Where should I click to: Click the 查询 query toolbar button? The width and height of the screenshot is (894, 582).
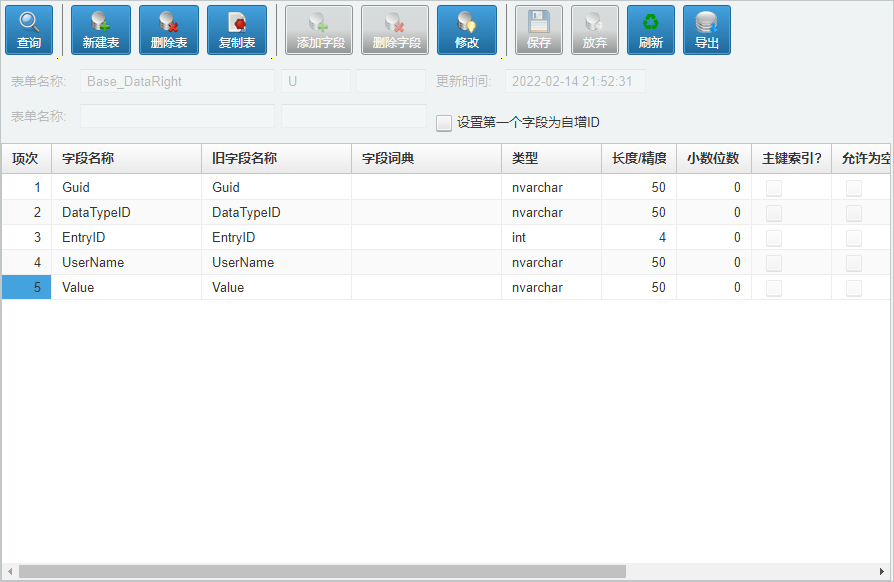tap(29, 30)
